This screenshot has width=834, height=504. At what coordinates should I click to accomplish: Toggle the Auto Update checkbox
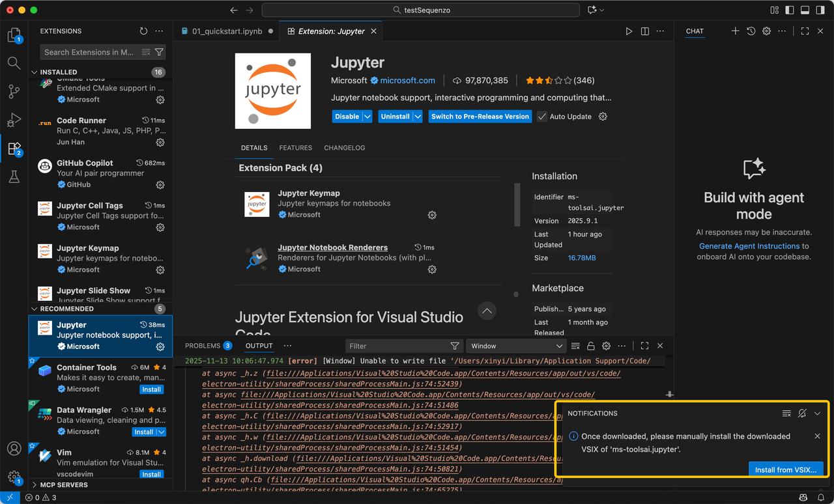click(542, 117)
